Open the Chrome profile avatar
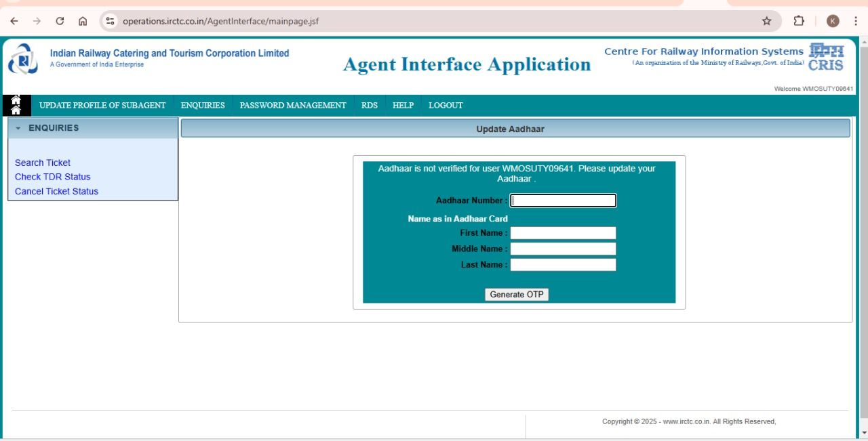Viewport: 868px width, 441px height. tap(833, 21)
